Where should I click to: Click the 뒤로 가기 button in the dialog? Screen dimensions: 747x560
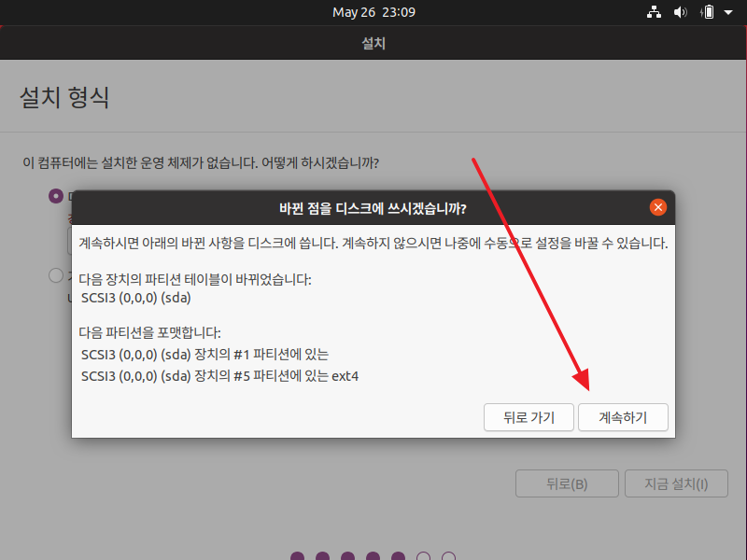point(529,417)
